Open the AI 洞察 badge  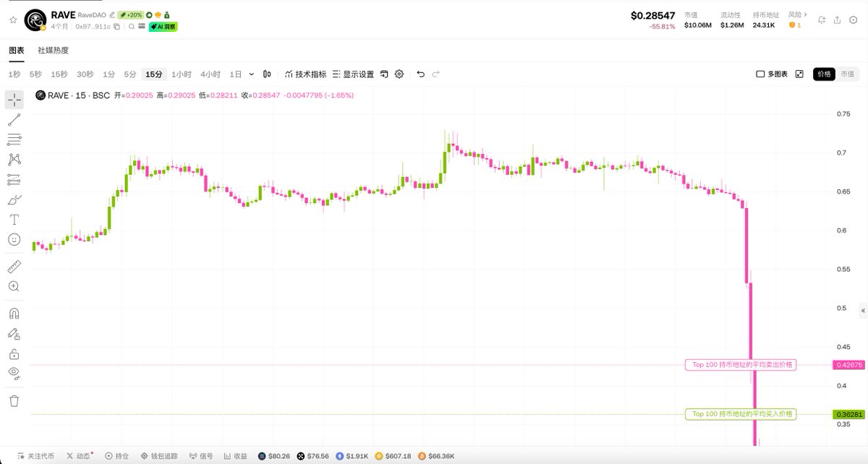click(x=163, y=27)
